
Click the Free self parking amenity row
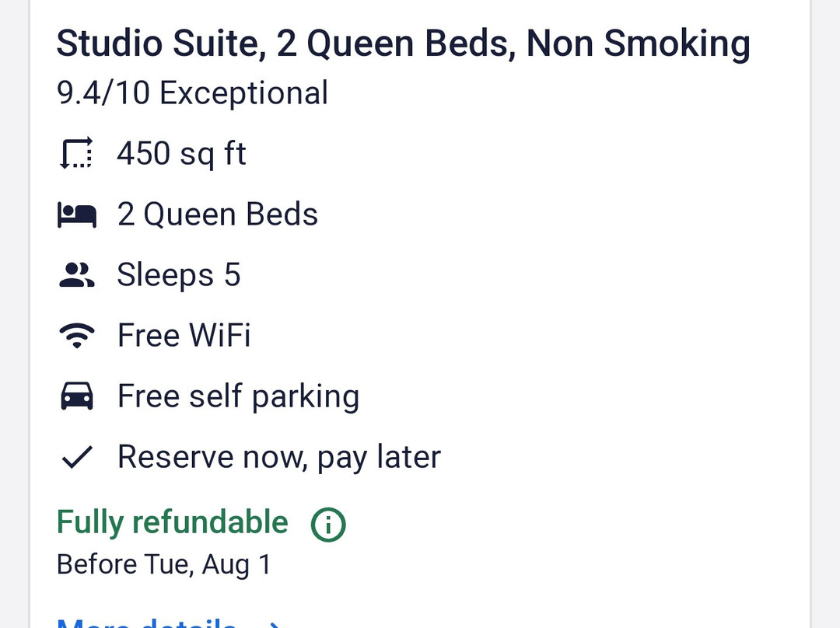[238, 395]
